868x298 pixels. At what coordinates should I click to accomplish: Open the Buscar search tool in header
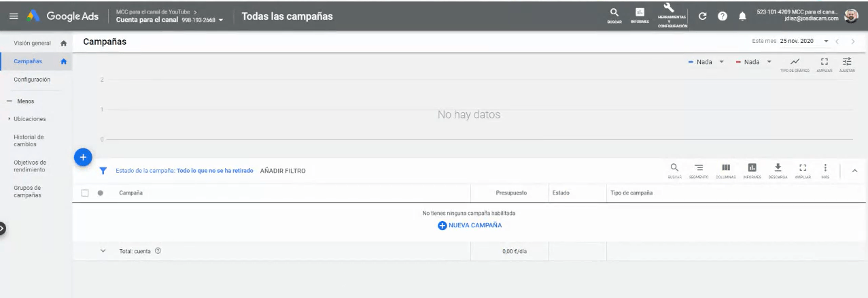(x=614, y=16)
